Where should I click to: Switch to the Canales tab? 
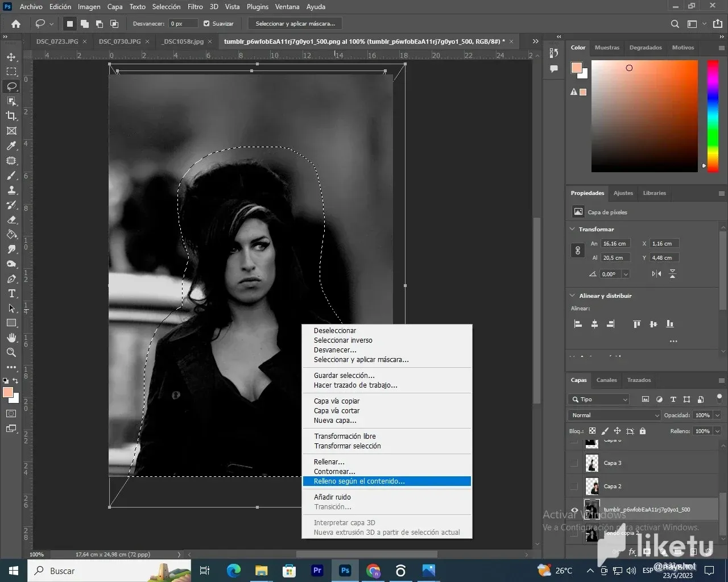click(x=606, y=380)
